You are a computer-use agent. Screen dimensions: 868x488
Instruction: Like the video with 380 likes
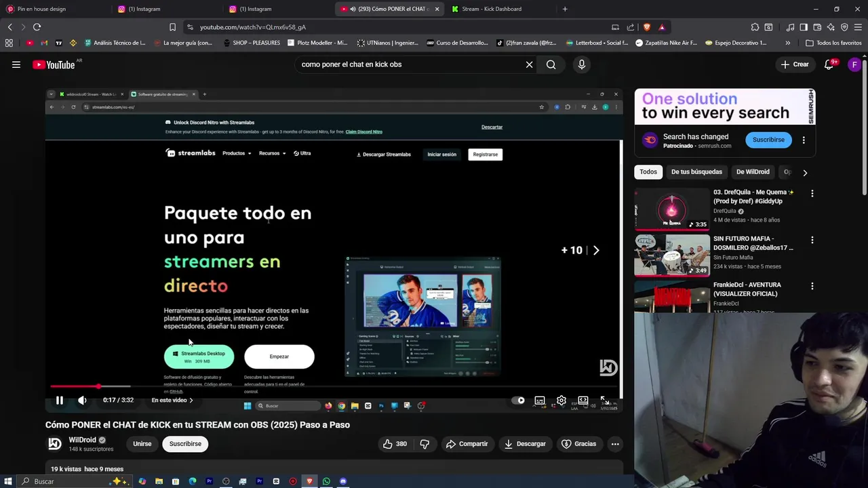395,444
